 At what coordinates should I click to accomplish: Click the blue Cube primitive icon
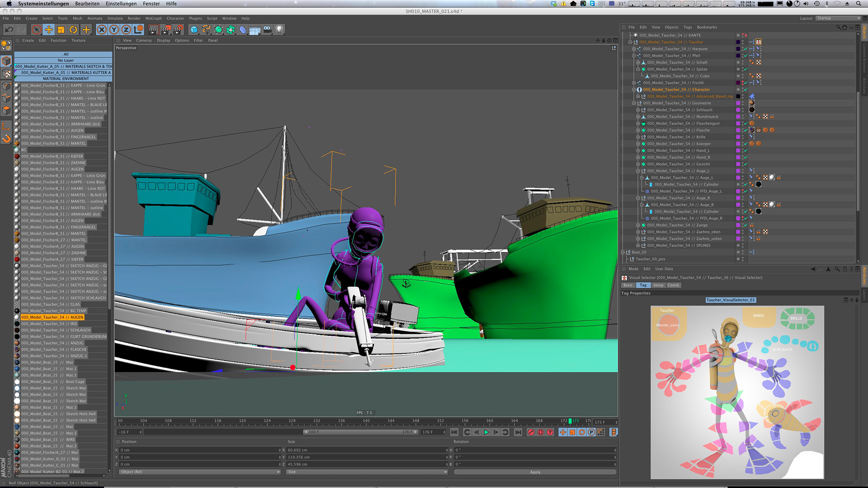coord(194,30)
